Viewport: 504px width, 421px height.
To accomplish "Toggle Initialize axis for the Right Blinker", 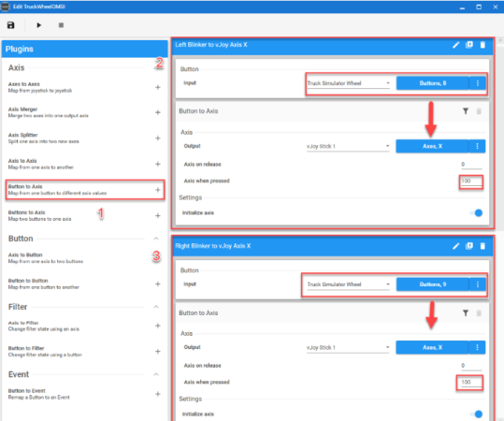I will (476, 414).
